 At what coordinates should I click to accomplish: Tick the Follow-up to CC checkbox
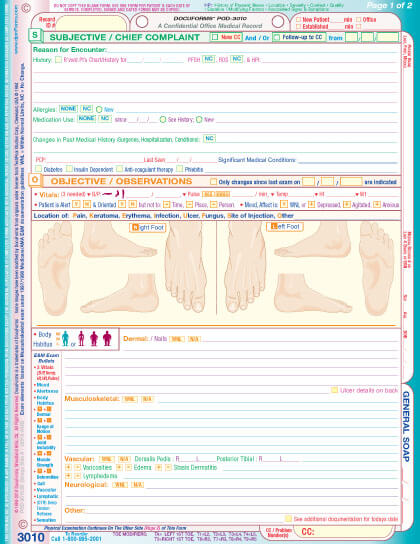277,37
